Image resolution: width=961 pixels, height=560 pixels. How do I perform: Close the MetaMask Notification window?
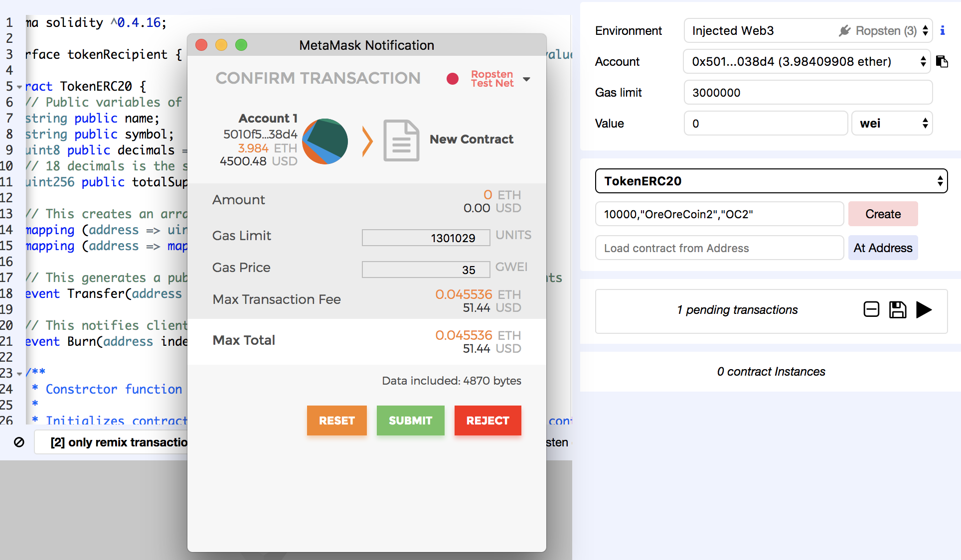click(x=201, y=45)
